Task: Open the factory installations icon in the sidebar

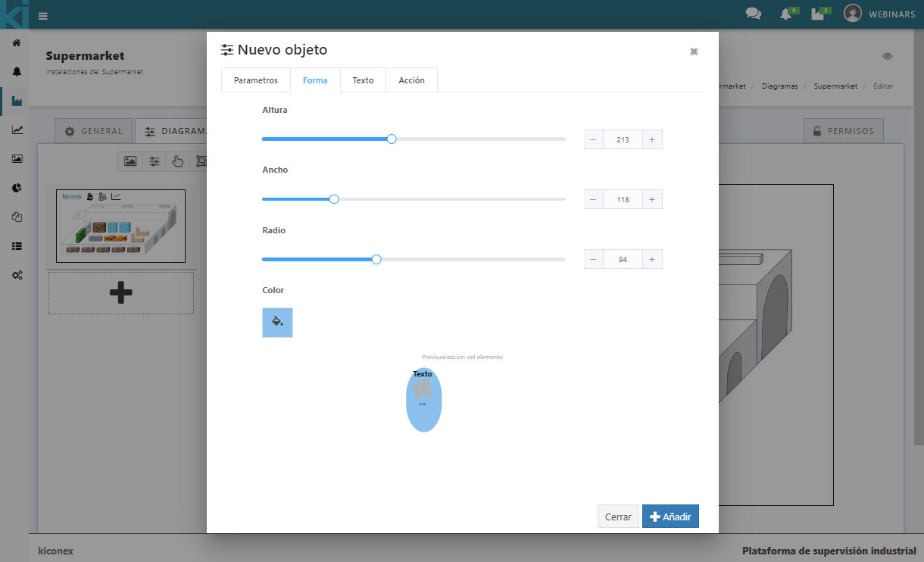Action: 17,101
